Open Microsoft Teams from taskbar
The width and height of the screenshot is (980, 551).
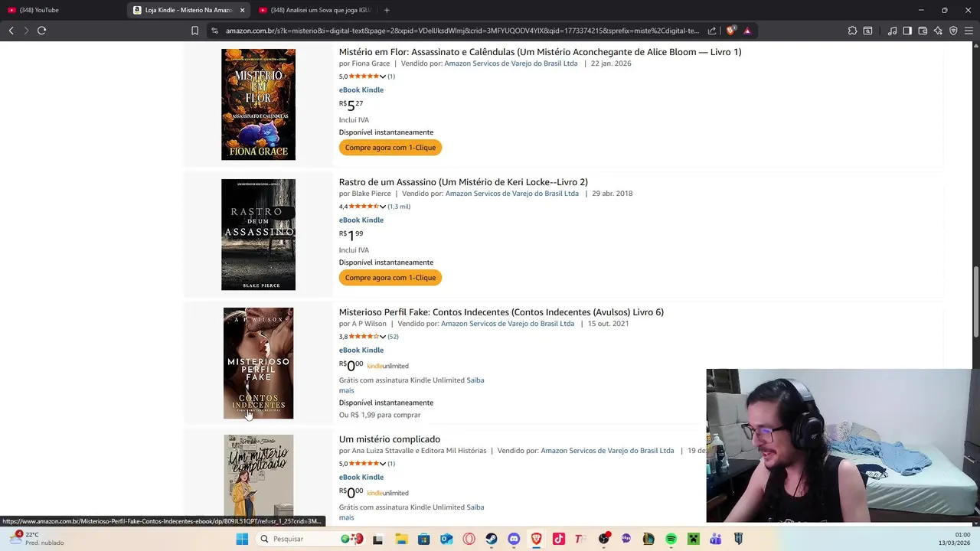(x=716, y=539)
